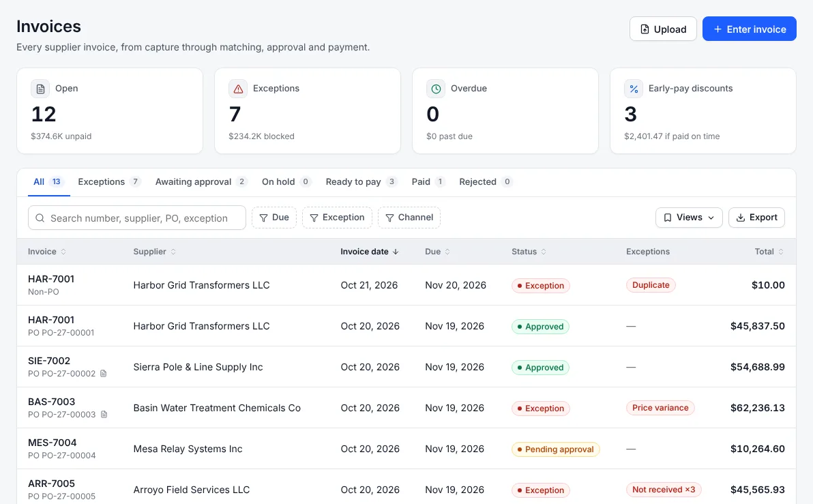Click the Early-pay discounts summary card

[703, 111]
